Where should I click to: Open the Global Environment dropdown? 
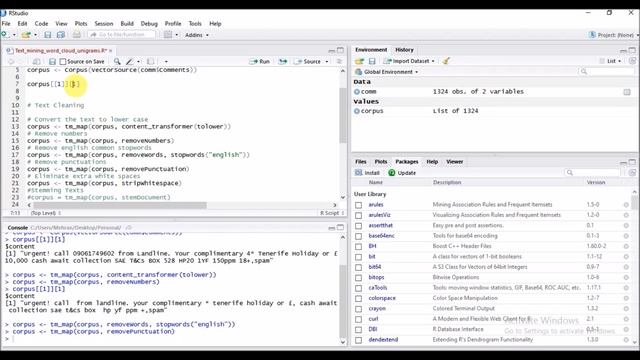click(387, 72)
